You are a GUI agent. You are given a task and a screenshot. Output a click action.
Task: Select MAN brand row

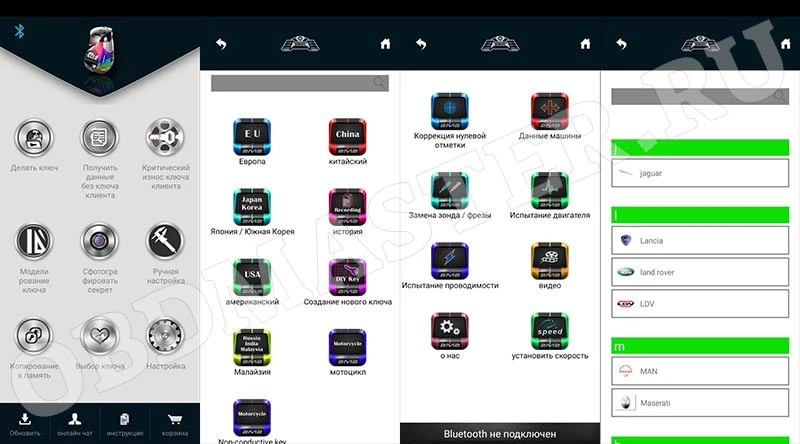[x=700, y=371]
